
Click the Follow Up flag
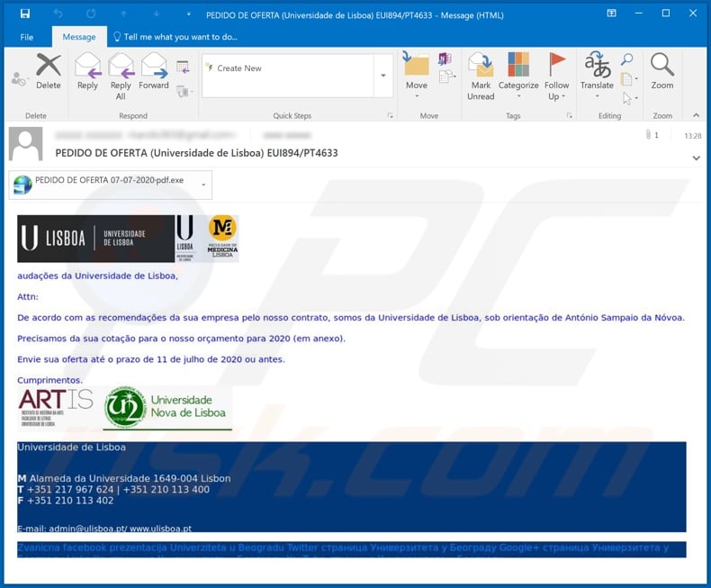pos(556,77)
